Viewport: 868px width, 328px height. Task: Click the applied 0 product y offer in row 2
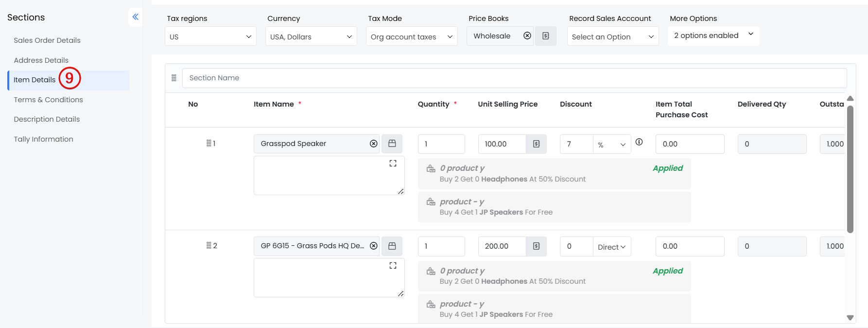click(554, 276)
